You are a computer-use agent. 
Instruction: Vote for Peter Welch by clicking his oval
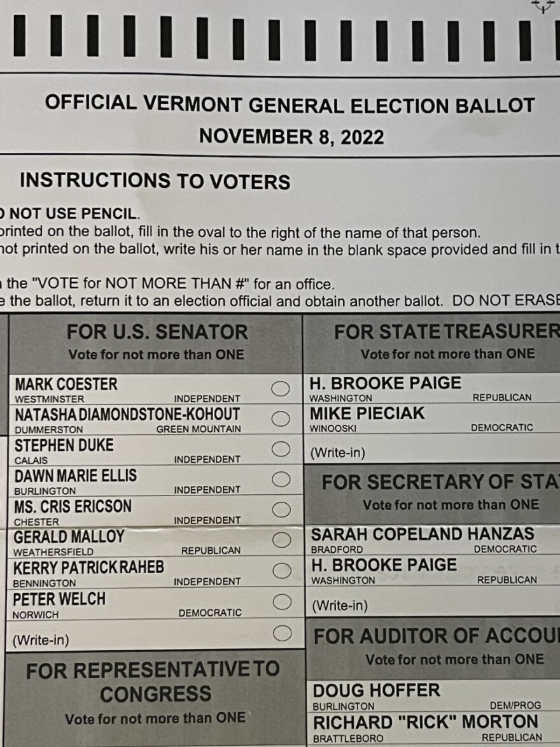click(x=281, y=601)
